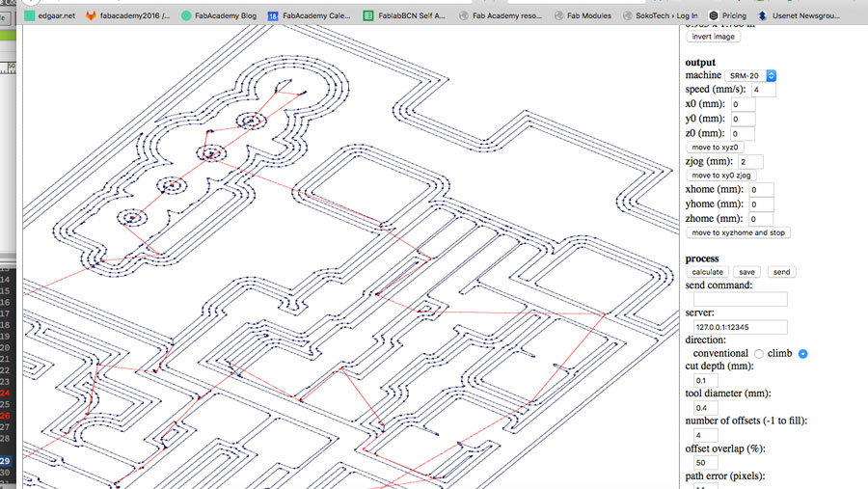Focus the yhome (mm) field
The height and width of the screenshot is (489, 868).
pyautogui.click(x=761, y=204)
